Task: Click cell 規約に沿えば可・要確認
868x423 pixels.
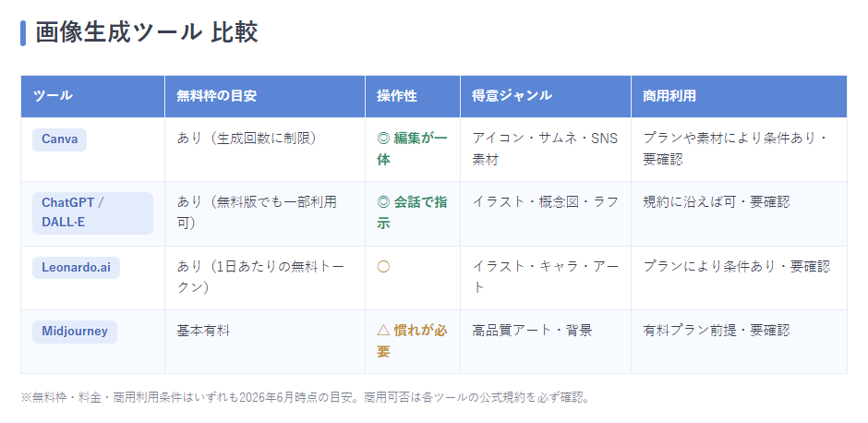Action: coord(739,213)
